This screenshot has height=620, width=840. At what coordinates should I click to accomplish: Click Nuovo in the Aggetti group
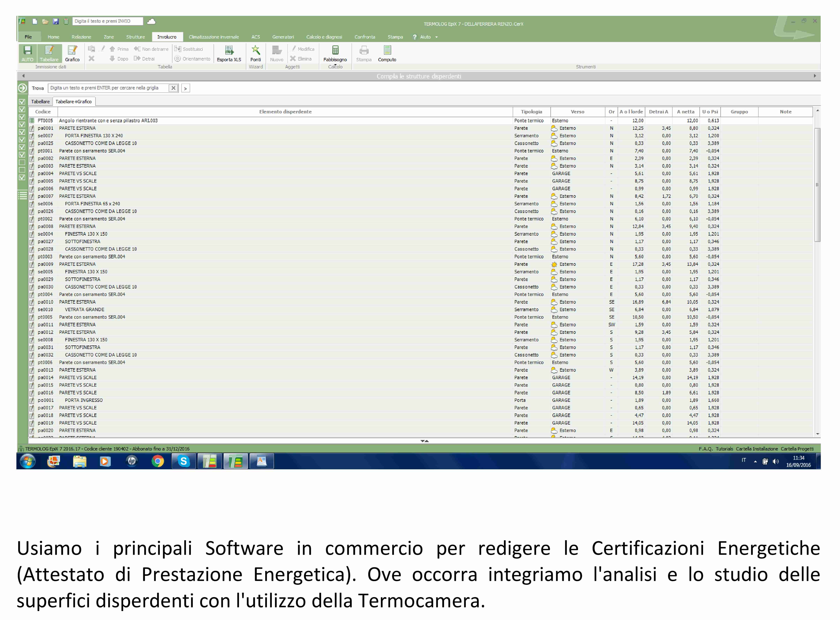[x=277, y=53]
